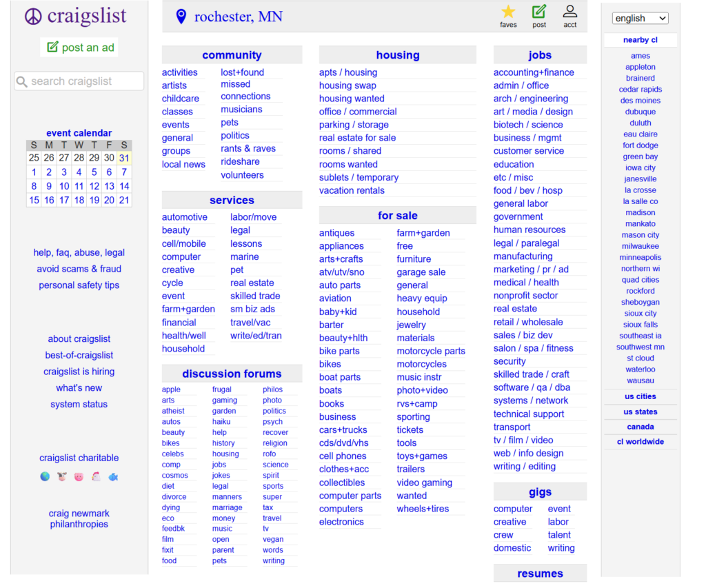Expand the us cities list
706x588 pixels.
click(640, 396)
